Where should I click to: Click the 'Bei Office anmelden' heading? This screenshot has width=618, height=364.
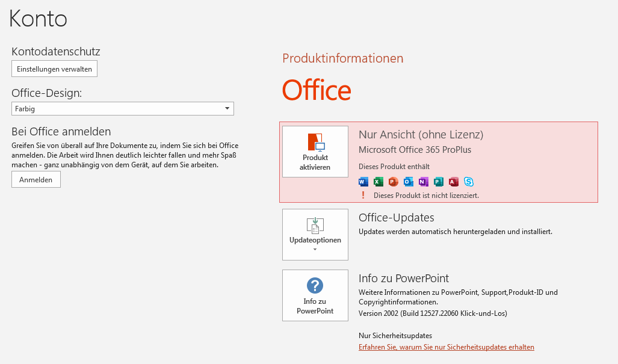coord(61,132)
